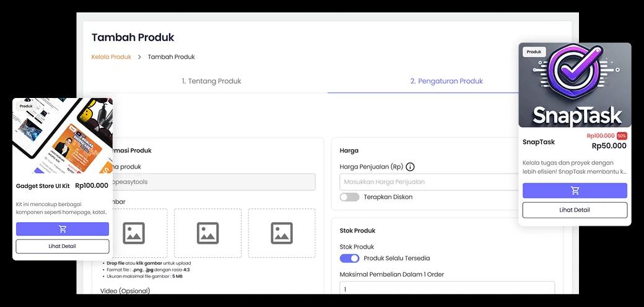Click the middle image upload placeholder
Image resolution: width=644 pixels, height=307 pixels.
click(207, 233)
